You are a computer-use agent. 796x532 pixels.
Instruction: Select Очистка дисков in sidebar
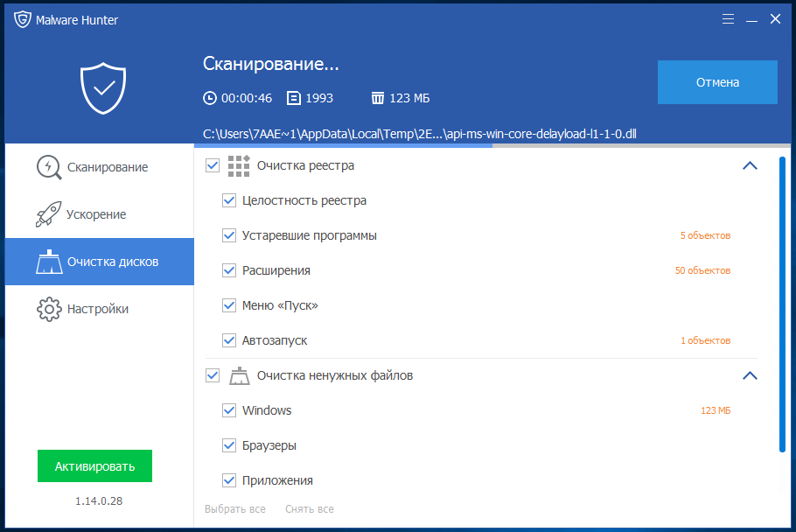[x=100, y=262]
